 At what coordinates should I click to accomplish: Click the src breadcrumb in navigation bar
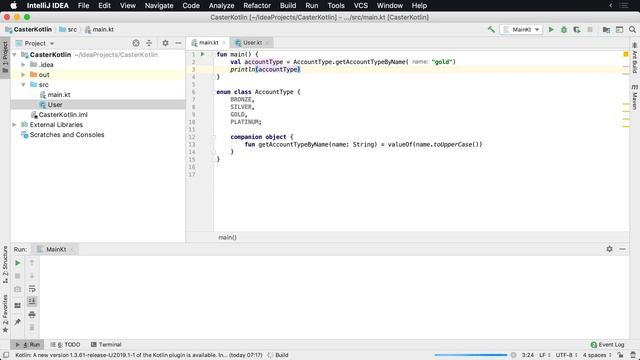tap(68, 29)
